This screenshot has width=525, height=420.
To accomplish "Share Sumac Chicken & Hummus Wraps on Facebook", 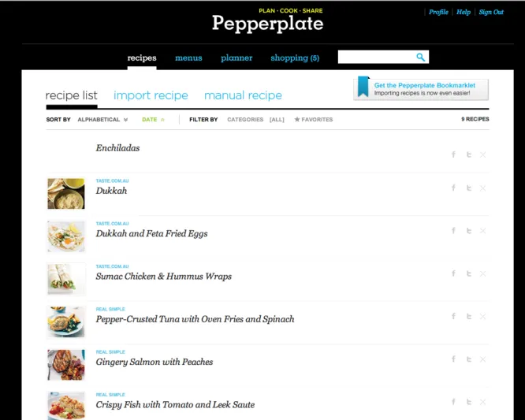I will [453, 273].
